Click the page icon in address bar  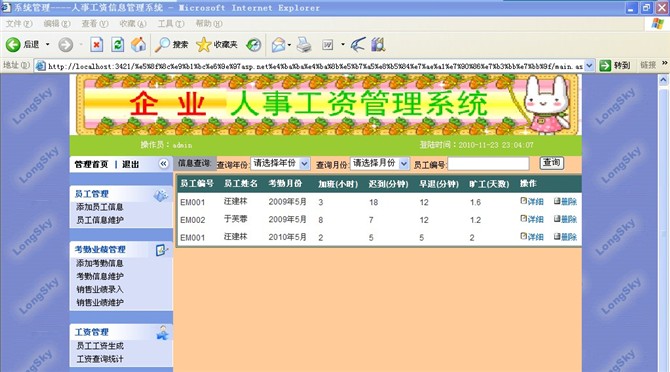click(x=41, y=66)
